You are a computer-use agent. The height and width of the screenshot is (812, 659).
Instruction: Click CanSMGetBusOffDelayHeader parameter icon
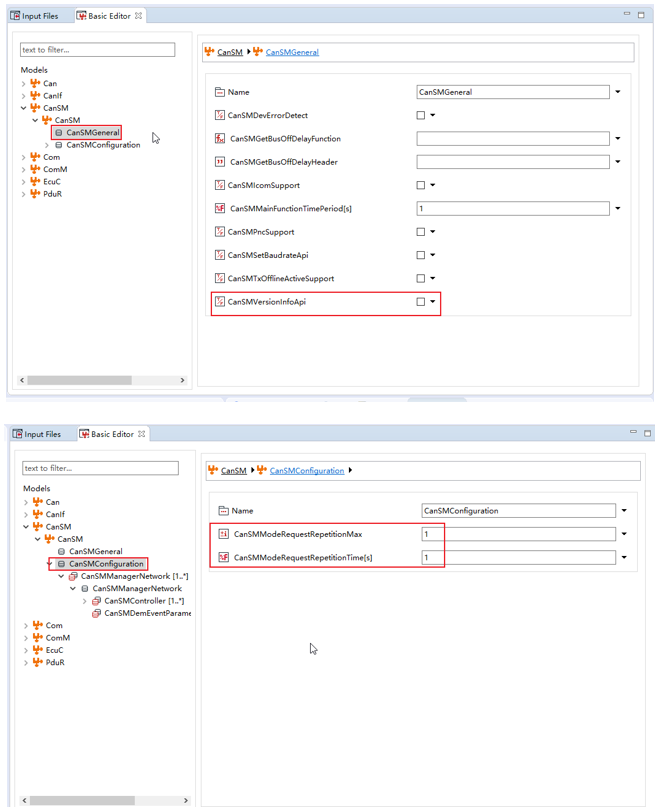[x=220, y=162]
